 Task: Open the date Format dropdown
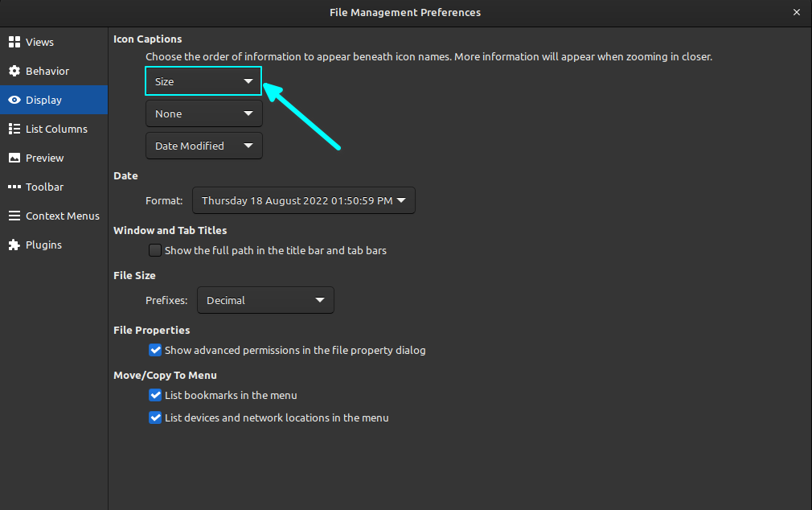303,200
